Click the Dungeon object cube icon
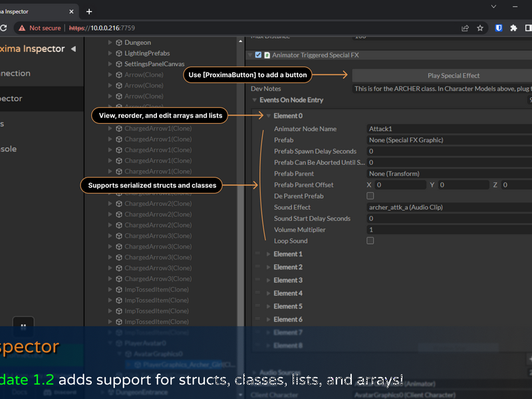This screenshot has height=399, width=532. 119,43
